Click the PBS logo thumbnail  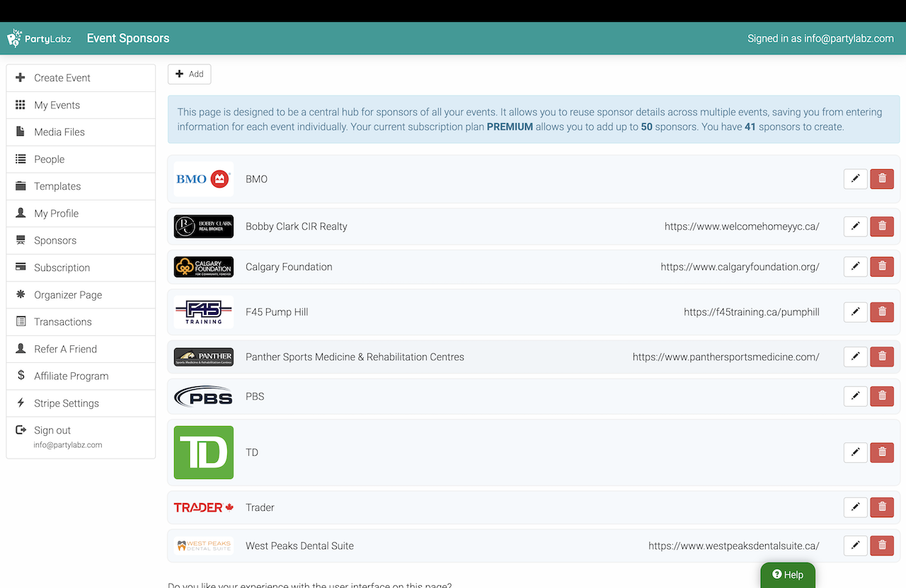tap(204, 396)
